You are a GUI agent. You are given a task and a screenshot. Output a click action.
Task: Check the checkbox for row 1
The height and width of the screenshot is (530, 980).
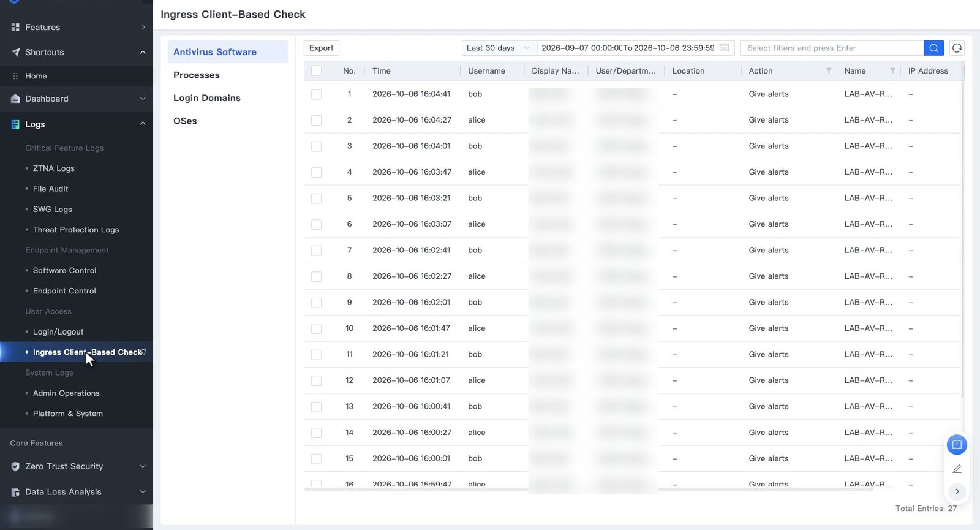click(317, 94)
